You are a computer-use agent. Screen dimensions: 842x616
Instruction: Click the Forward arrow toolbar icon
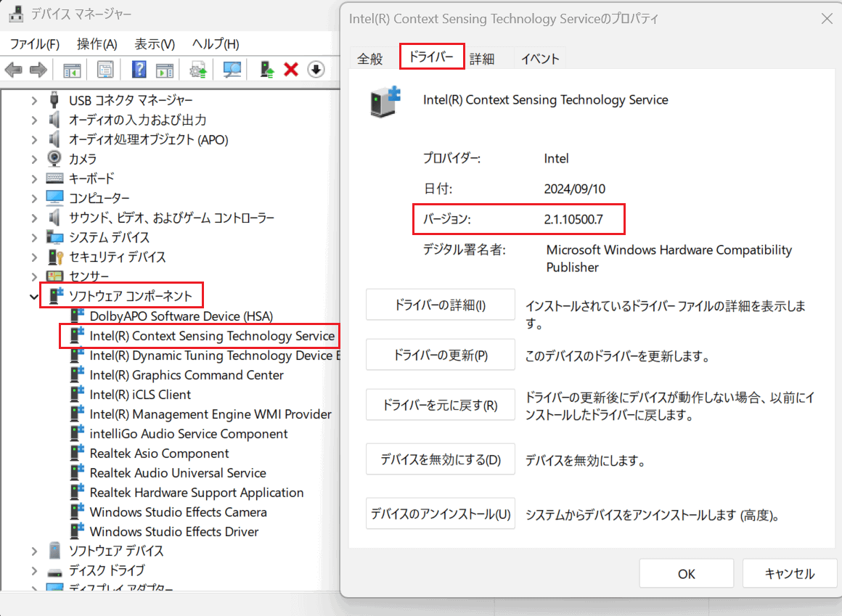tap(38, 70)
